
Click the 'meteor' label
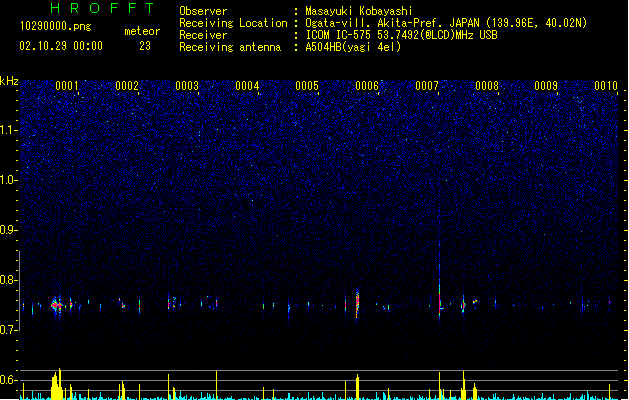[142, 31]
